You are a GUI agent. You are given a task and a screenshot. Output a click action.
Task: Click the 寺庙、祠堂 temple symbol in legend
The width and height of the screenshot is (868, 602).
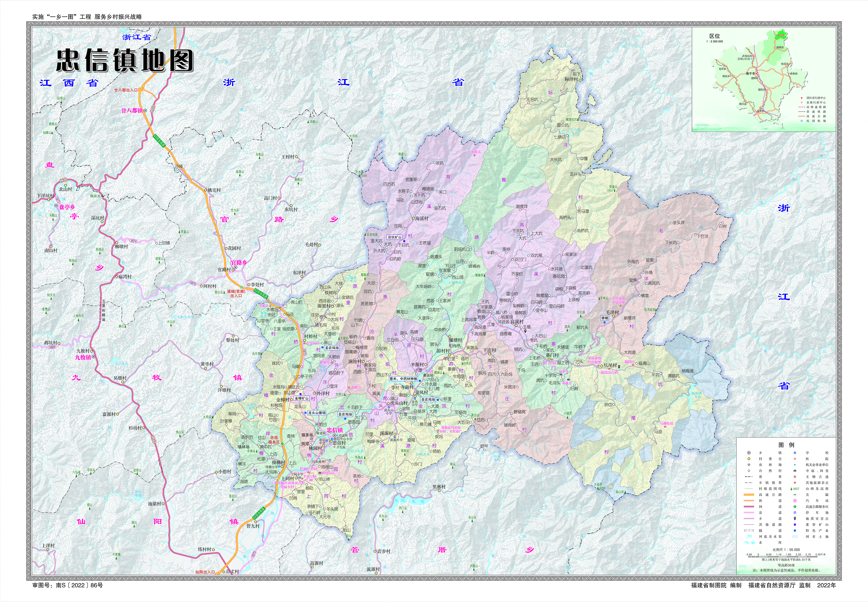[795, 471]
